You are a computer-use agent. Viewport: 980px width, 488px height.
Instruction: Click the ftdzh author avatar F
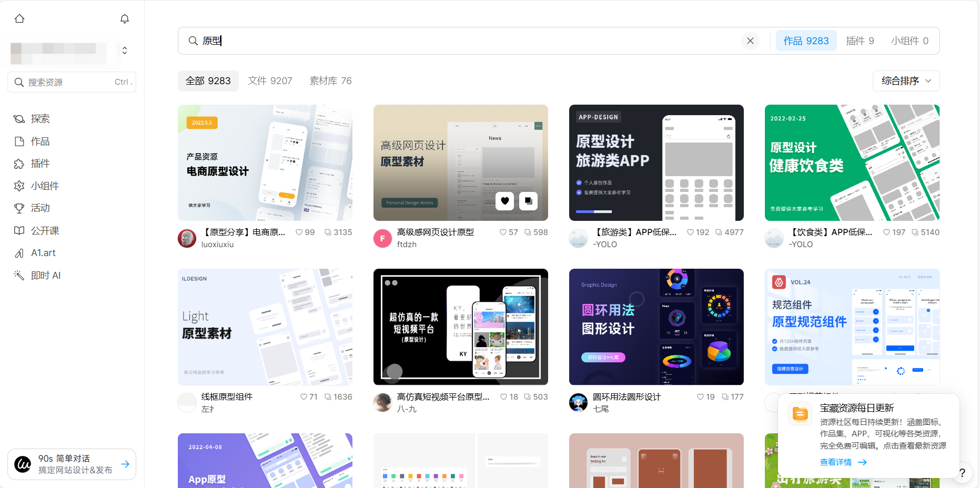(382, 238)
